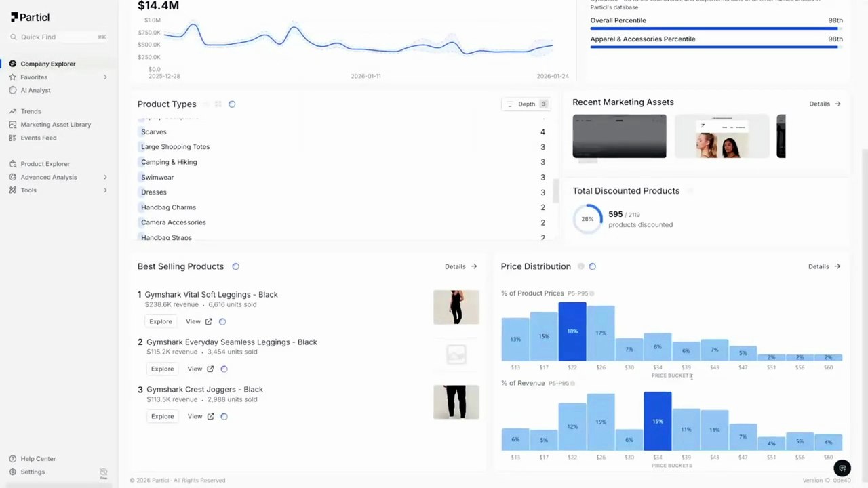The width and height of the screenshot is (868, 488).
Task: Click the Favorites star icon
Action: 13,77
